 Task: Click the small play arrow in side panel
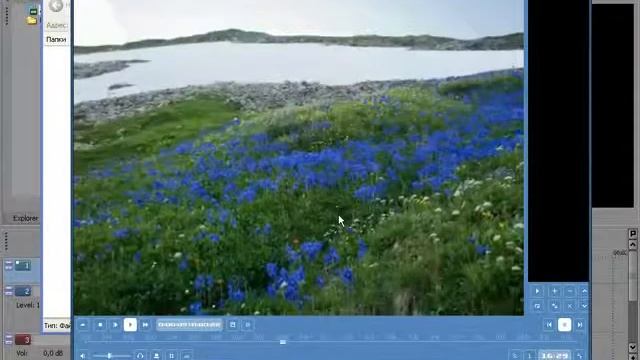[x=537, y=291]
